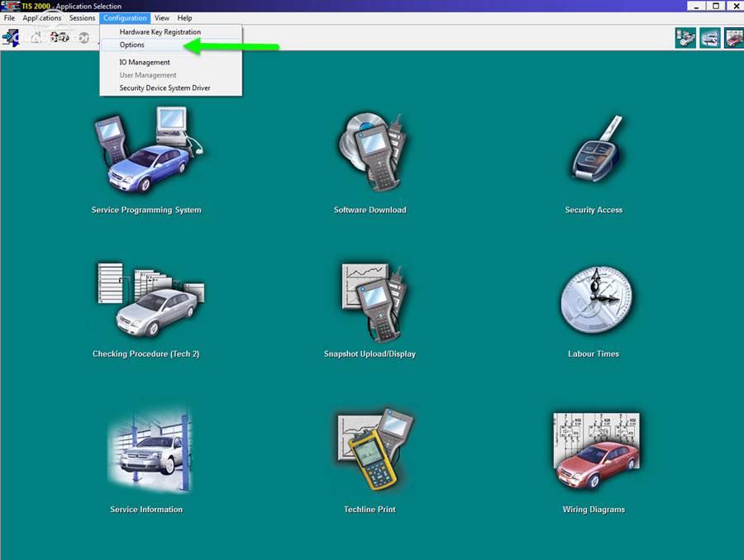The width and height of the screenshot is (744, 560).
Task: Start Checking Procedure (Tech 2)
Action: pyautogui.click(x=150, y=300)
